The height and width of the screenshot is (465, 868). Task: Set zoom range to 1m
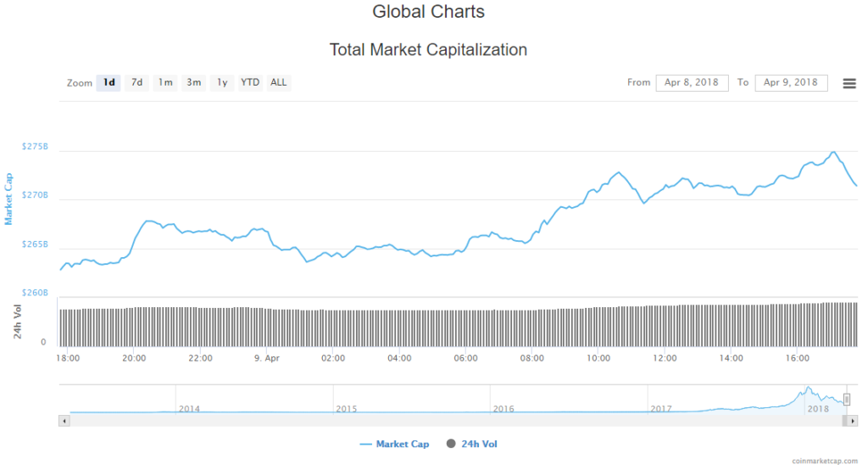point(165,82)
